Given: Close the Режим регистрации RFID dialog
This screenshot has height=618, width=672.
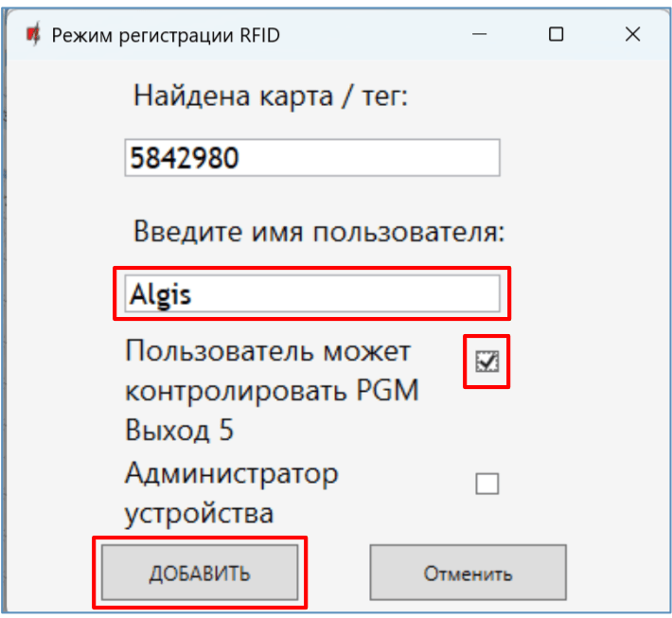Looking at the screenshot, I should 632,35.
